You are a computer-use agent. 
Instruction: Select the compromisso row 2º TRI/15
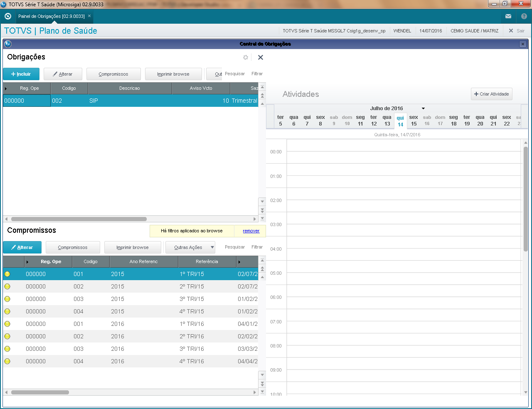tap(131, 286)
